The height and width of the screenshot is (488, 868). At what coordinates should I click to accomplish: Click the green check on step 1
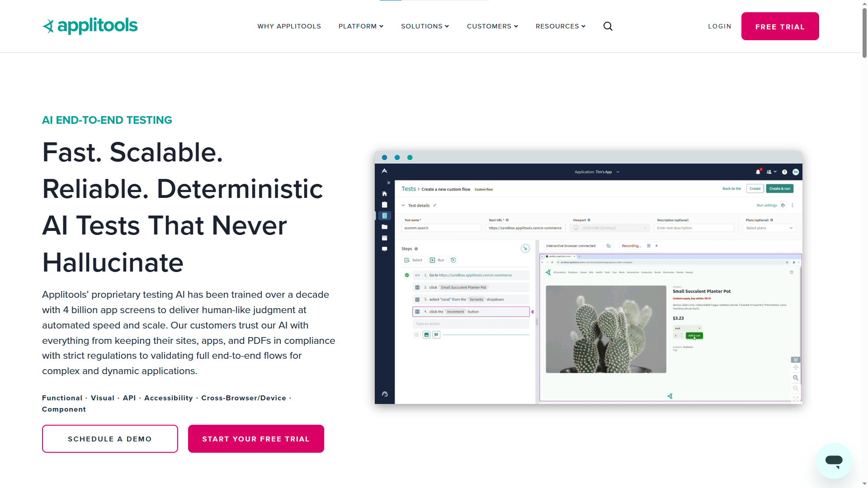[407, 275]
